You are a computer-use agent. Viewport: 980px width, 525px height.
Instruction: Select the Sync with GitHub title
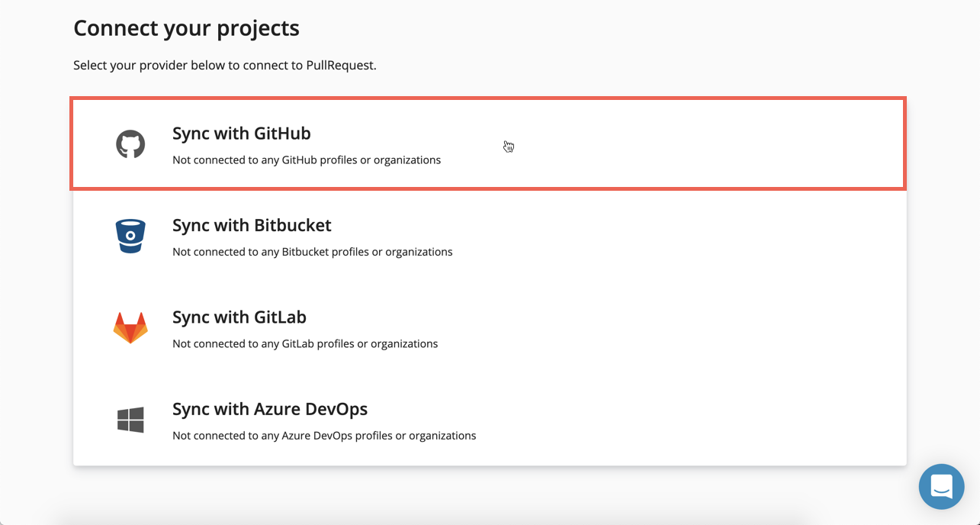[x=241, y=134]
